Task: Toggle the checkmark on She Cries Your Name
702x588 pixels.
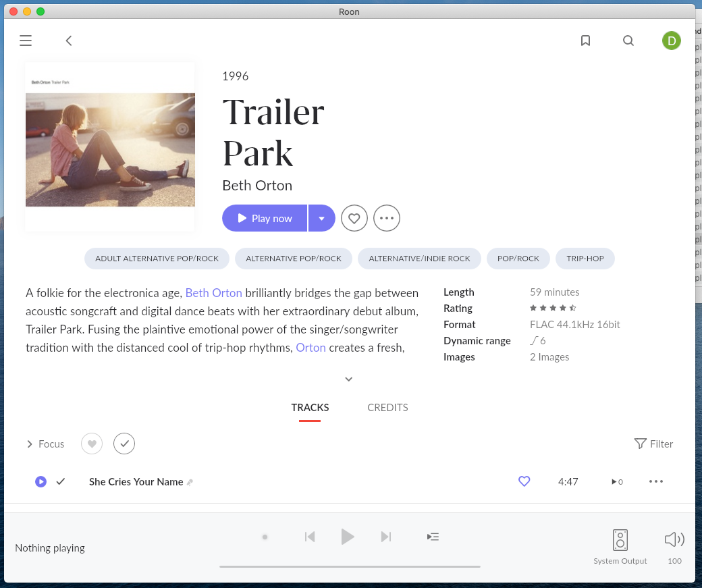Action: click(x=61, y=481)
